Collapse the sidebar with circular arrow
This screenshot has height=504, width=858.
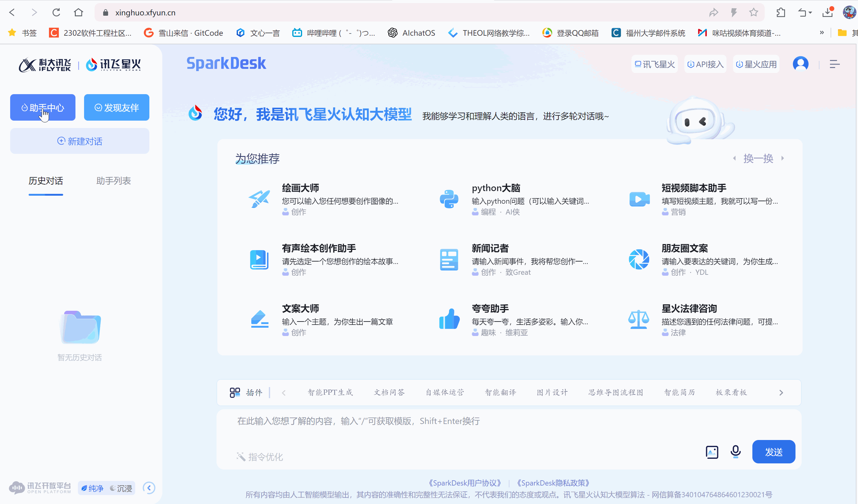point(149,488)
